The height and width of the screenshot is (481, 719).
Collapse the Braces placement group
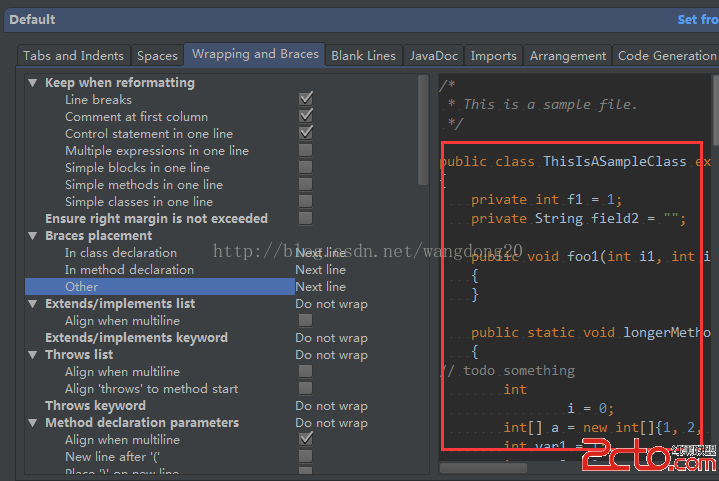point(33,236)
